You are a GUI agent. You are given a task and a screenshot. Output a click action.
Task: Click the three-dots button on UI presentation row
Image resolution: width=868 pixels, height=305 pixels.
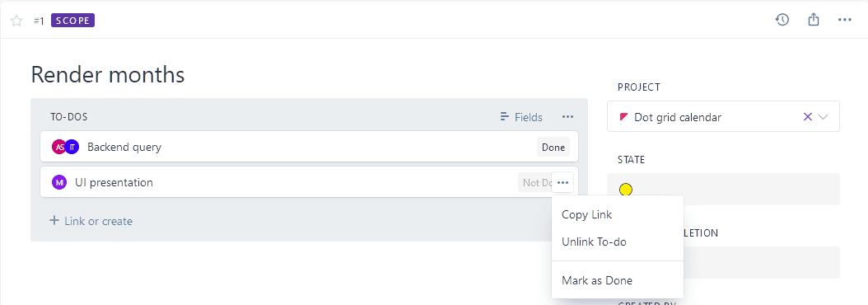563,182
